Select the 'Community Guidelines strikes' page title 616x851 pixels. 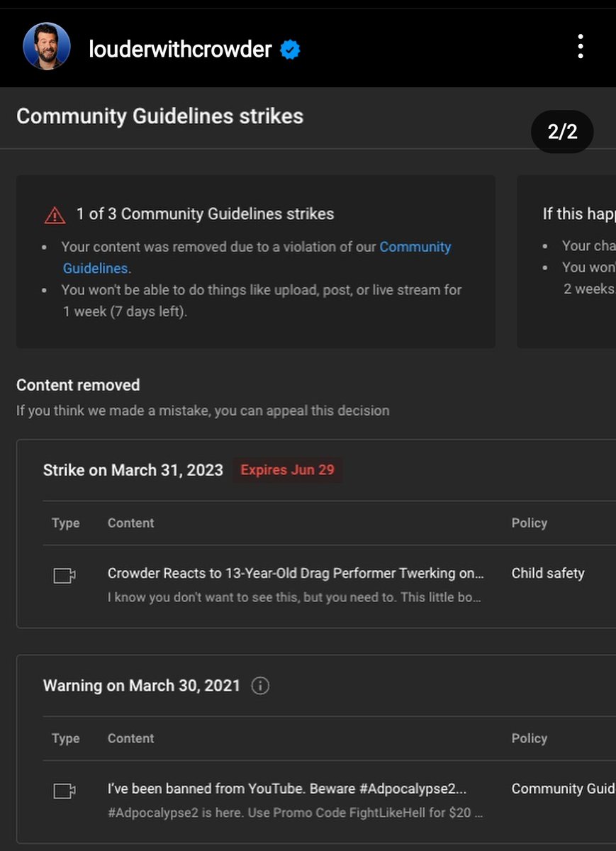point(159,116)
